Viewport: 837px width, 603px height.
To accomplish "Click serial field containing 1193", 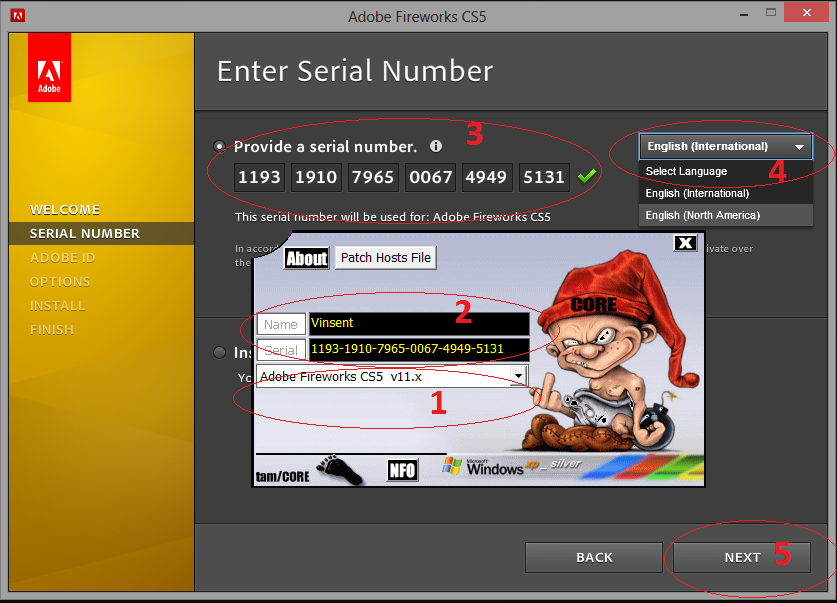I will pos(259,177).
